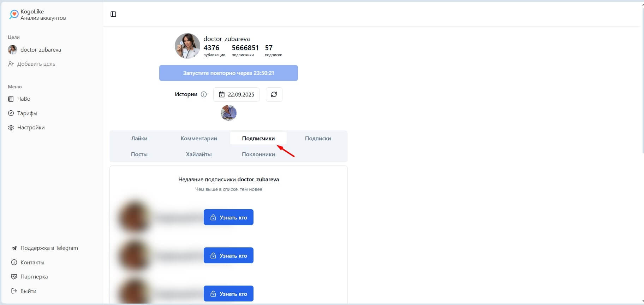This screenshot has height=305, width=644.
Task: Open the profile photo of doctor_zubareva
Action: point(187,46)
